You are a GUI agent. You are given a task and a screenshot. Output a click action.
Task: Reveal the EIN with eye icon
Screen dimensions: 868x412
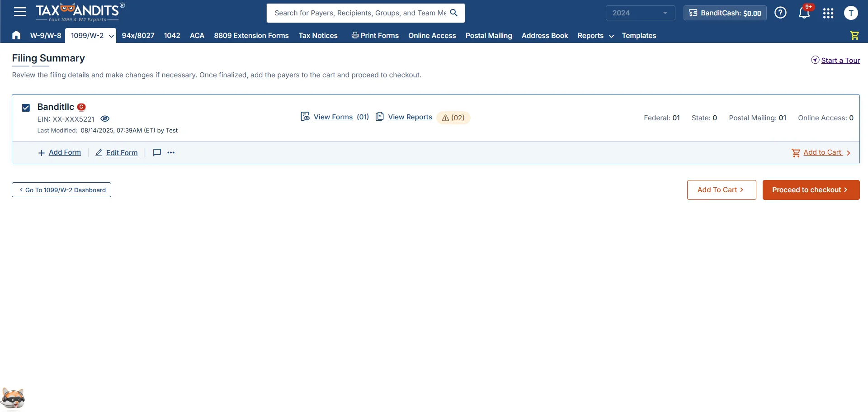coord(105,118)
